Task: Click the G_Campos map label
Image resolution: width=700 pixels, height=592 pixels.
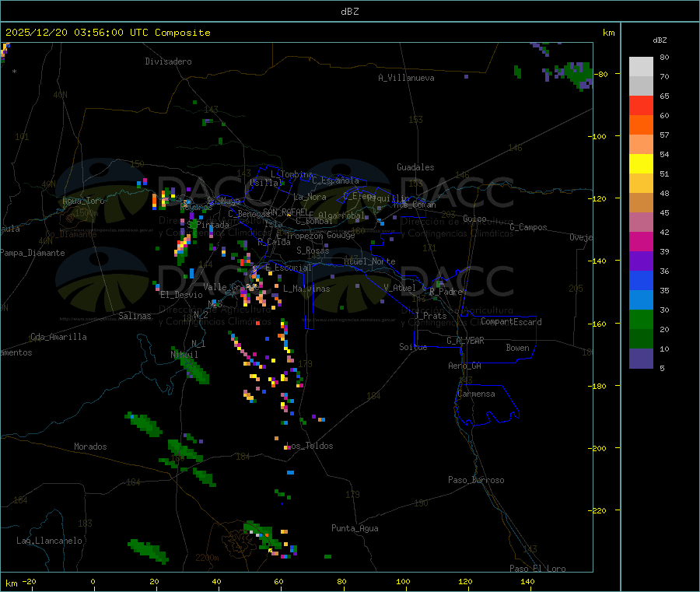Action: point(529,227)
